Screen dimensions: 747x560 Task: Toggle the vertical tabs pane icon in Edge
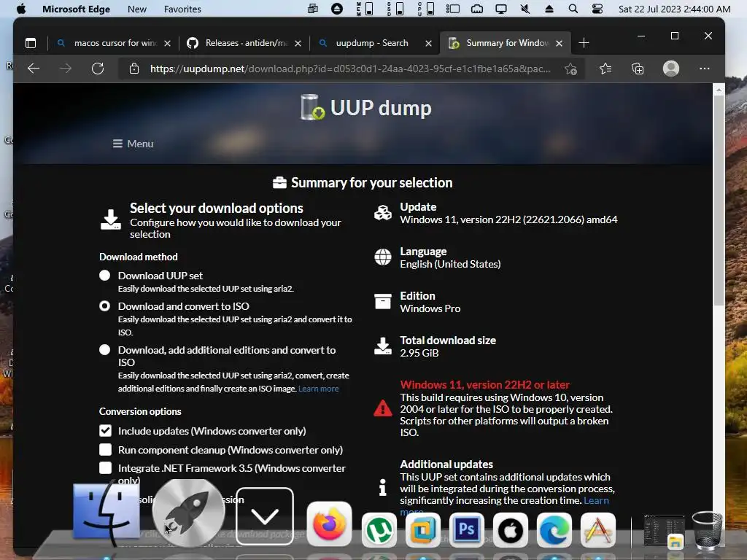click(31, 43)
